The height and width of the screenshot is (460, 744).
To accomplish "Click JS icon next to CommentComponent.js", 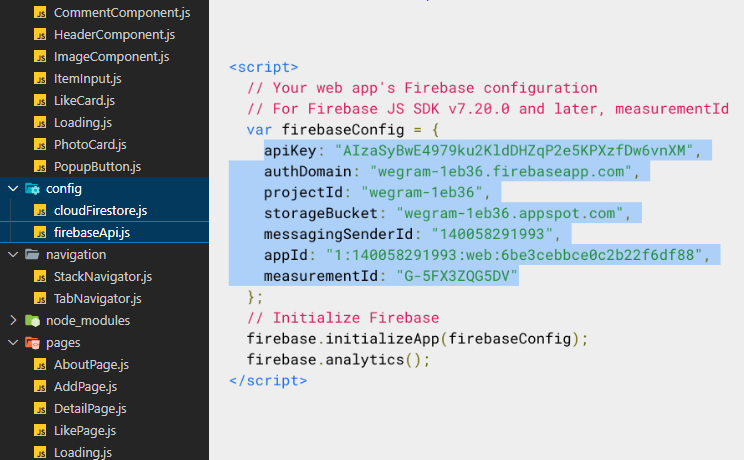I will tap(40, 13).
